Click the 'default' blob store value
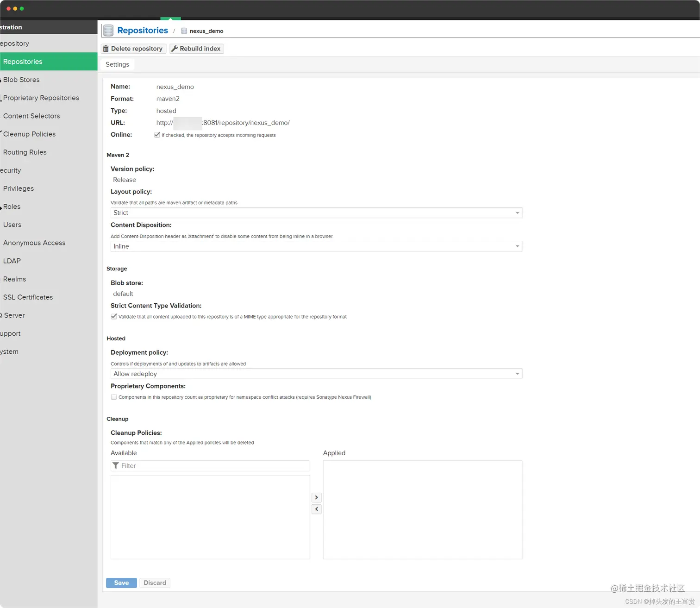 [123, 294]
